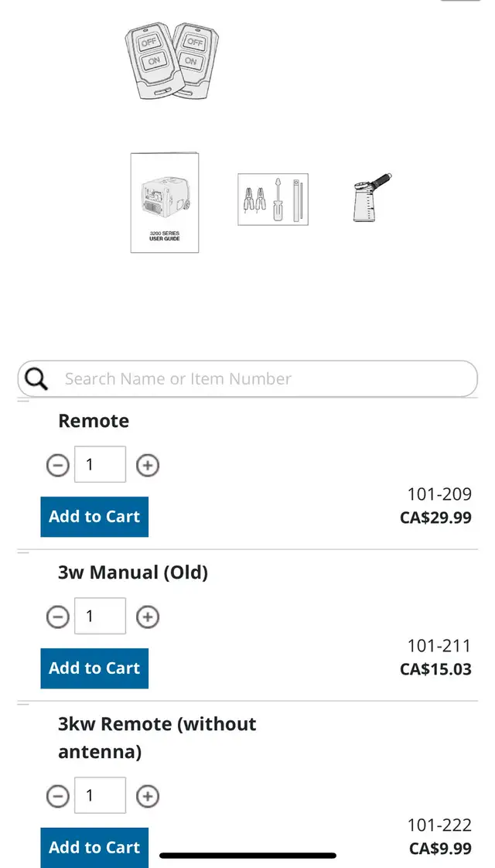Open the Remote product title

(94, 421)
